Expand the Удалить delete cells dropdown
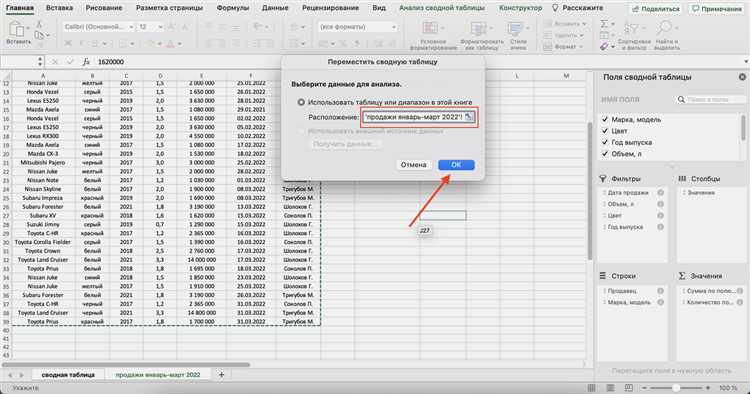Viewport: 750px width, 394px height. click(582, 35)
